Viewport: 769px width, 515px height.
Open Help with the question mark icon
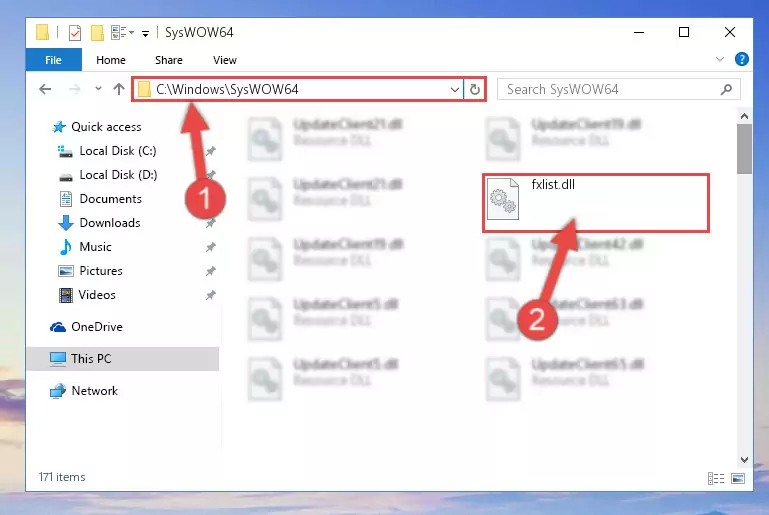742,59
